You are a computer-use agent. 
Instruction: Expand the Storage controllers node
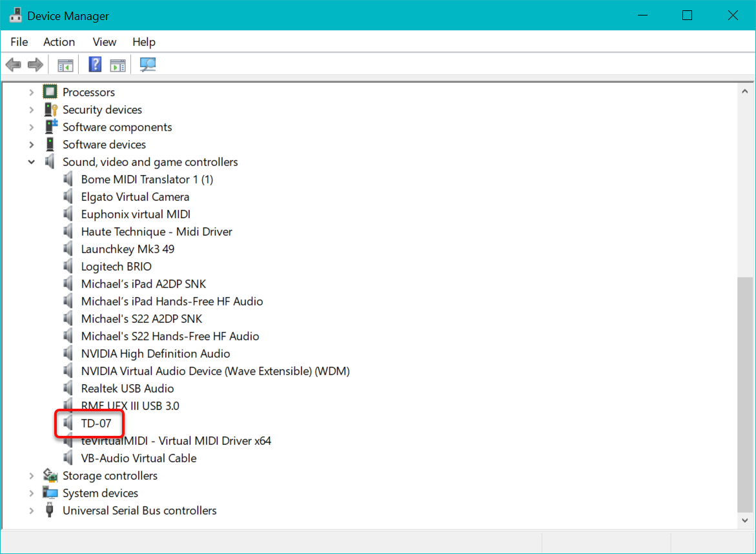(31, 476)
